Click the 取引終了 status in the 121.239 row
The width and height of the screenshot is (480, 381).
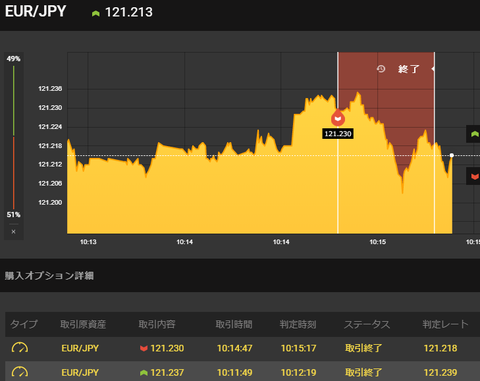(x=364, y=372)
